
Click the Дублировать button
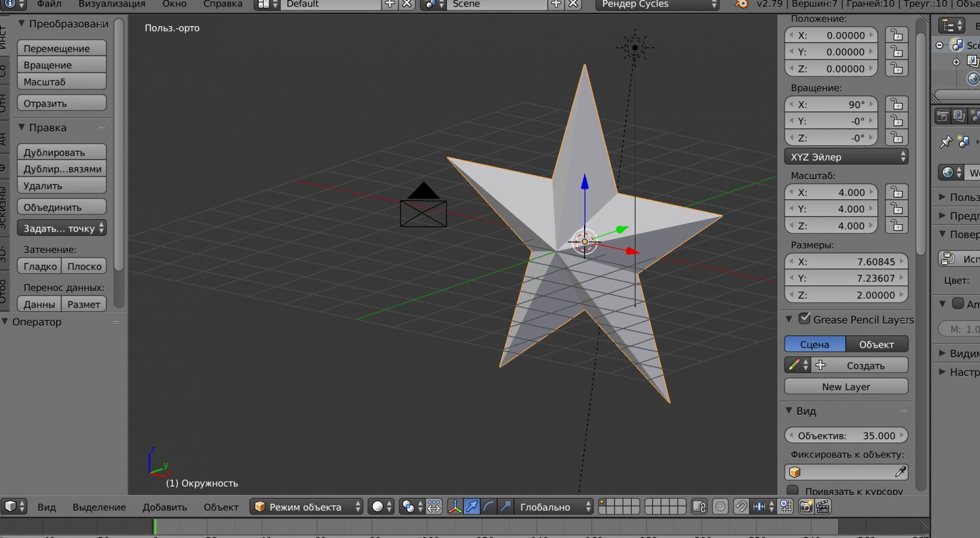61,152
